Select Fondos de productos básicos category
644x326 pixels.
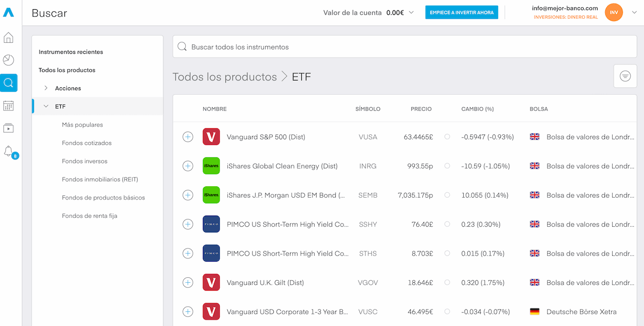103,198
